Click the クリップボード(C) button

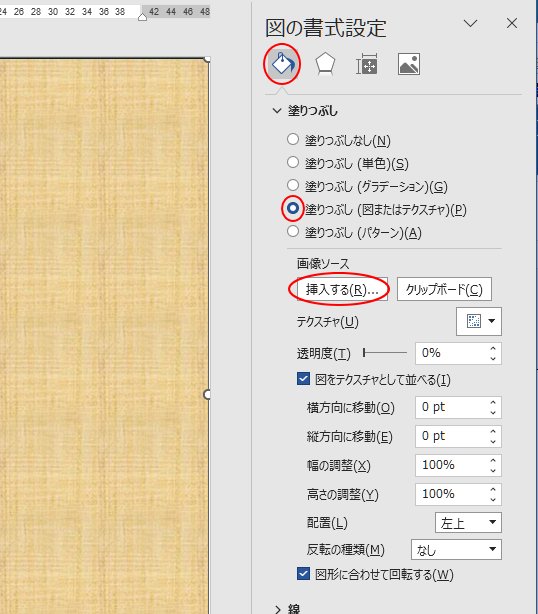tap(444, 289)
